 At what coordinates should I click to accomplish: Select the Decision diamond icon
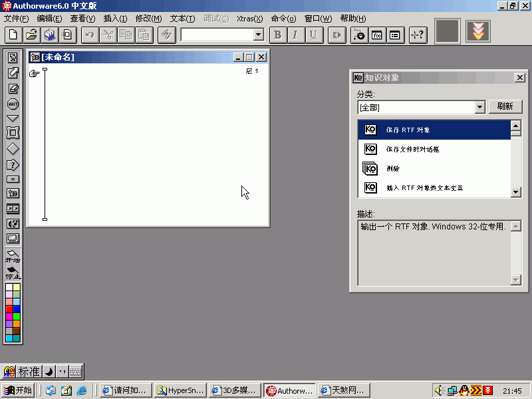click(x=13, y=149)
